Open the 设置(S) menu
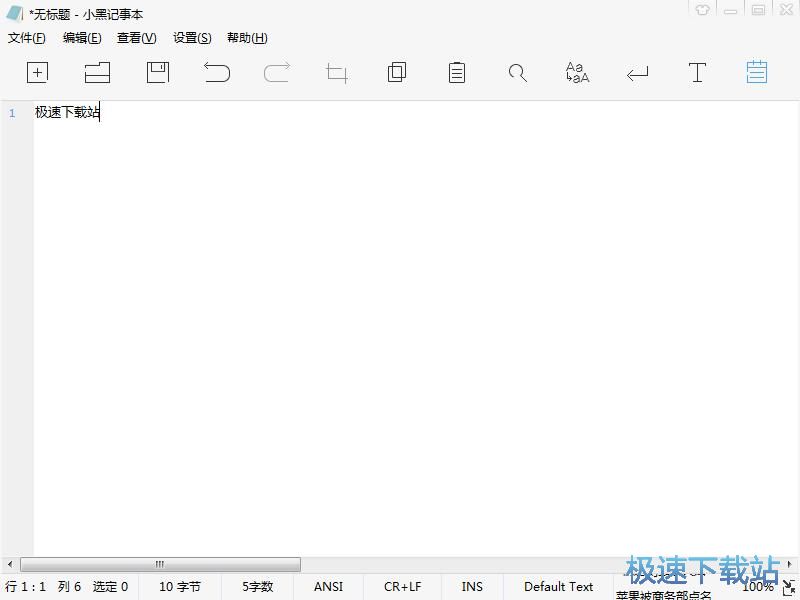 click(x=192, y=38)
